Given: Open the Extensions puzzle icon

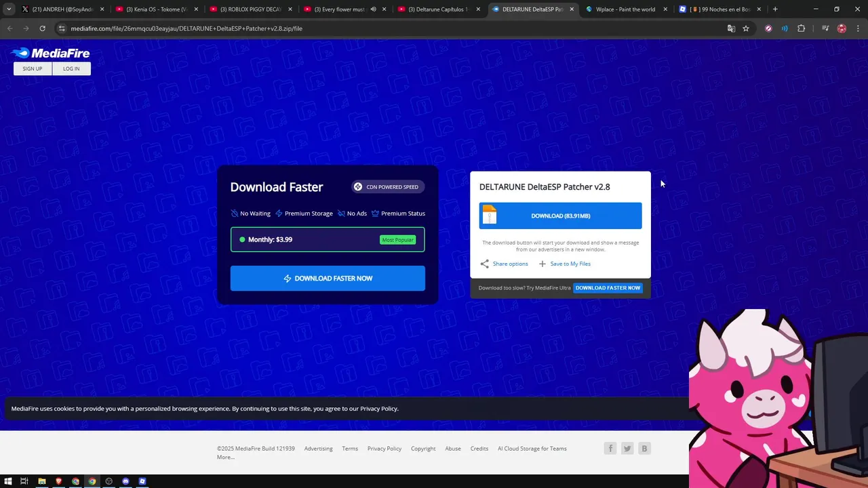Looking at the screenshot, I should [x=801, y=28].
